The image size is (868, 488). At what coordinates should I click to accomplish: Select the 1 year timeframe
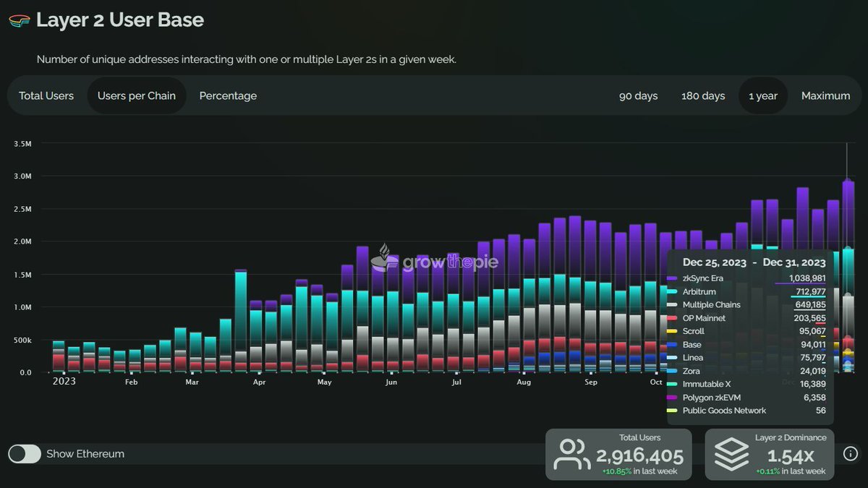point(763,95)
